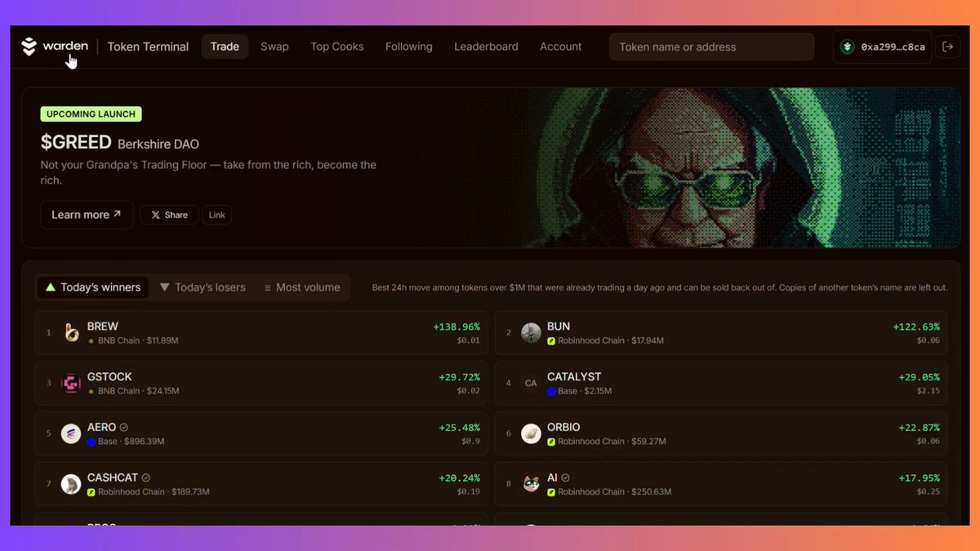Open the GSTOCK token icon

click(72, 383)
